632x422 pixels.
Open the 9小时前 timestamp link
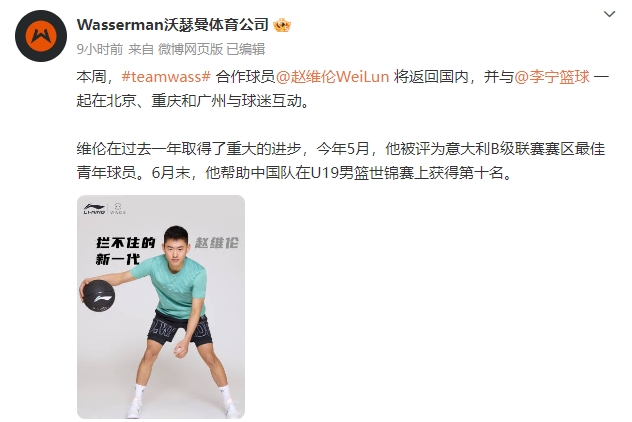pyautogui.click(x=100, y=49)
